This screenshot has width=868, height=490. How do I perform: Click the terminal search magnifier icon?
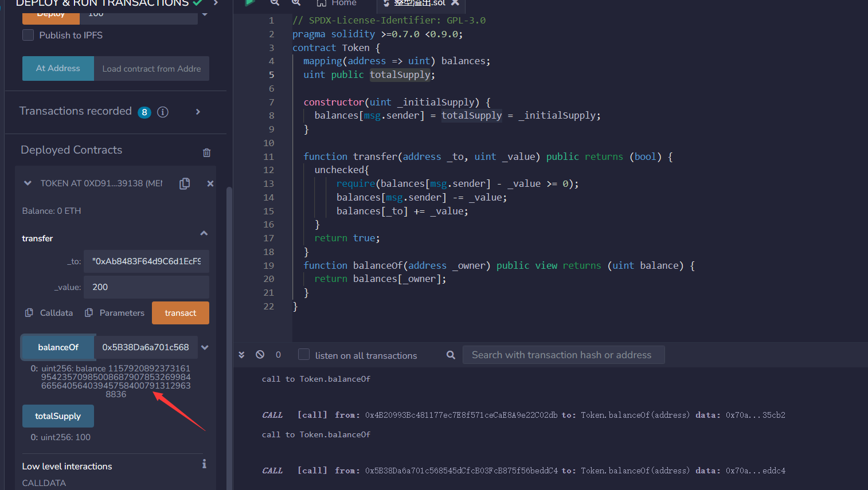point(451,355)
